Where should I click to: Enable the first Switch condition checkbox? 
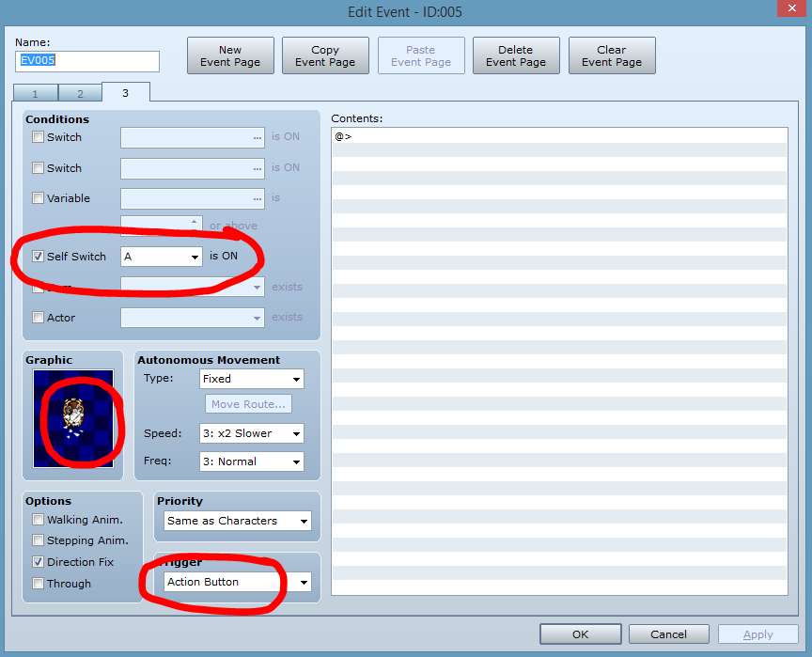pos(39,137)
